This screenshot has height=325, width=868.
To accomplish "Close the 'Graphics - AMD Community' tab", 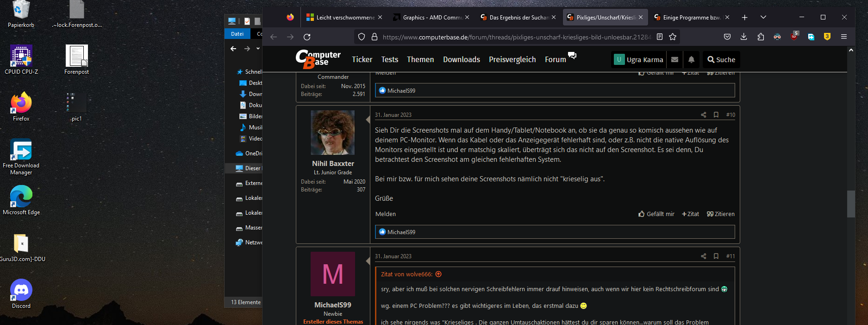I will (x=467, y=17).
